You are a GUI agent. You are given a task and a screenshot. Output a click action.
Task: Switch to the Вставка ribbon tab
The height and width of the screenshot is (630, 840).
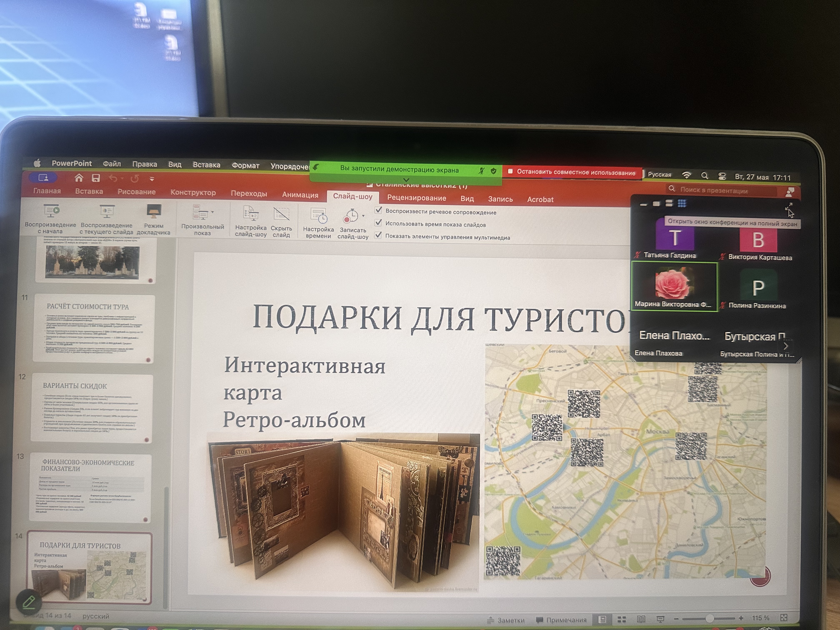(89, 191)
